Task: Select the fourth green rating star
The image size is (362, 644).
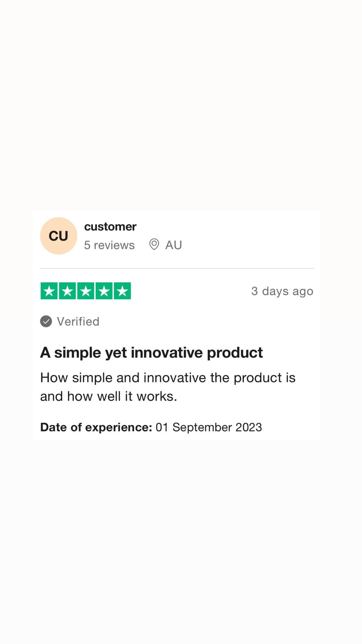Action: (x=104, y=291)
